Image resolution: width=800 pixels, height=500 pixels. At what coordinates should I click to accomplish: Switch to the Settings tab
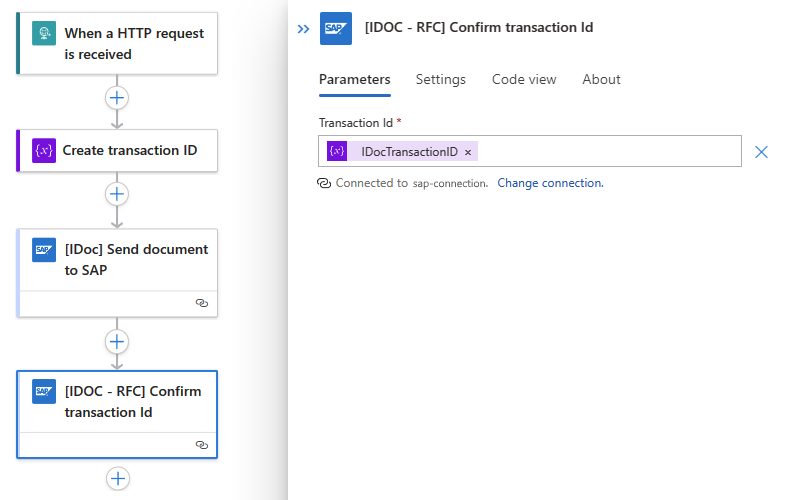click(x=441, y=80)
